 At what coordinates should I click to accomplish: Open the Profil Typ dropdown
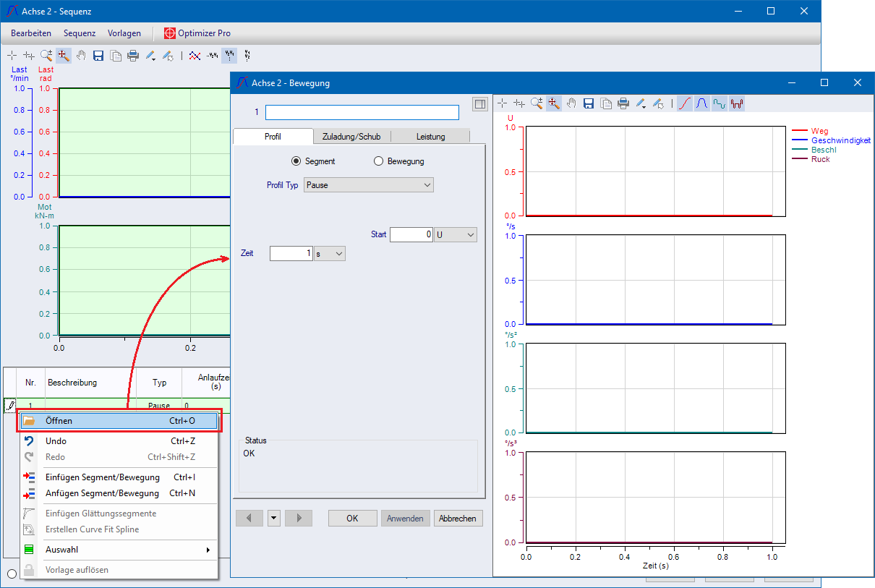pyautogui.click(x=369, y=185)
